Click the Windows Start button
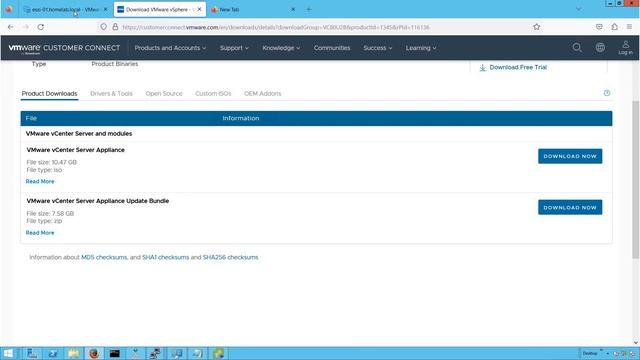 tap(8, 353)
